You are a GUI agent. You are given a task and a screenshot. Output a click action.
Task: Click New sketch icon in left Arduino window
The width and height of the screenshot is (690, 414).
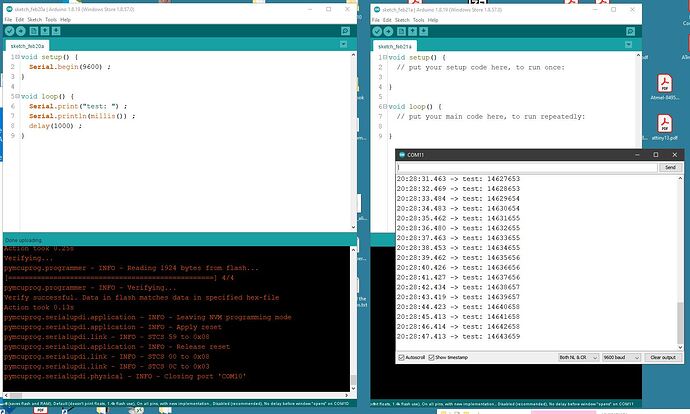[34, 31]
